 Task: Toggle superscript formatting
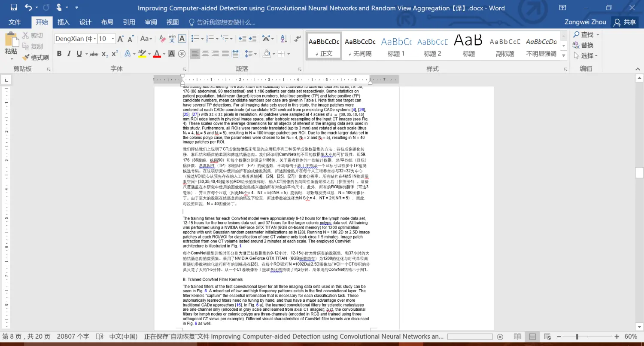tap(115, 54)
